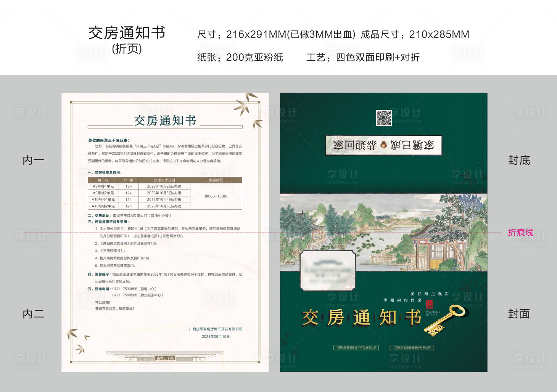Click cover box 广西南宁金港物业服务有限公司
557x392 pixels.
pos(412,347)
